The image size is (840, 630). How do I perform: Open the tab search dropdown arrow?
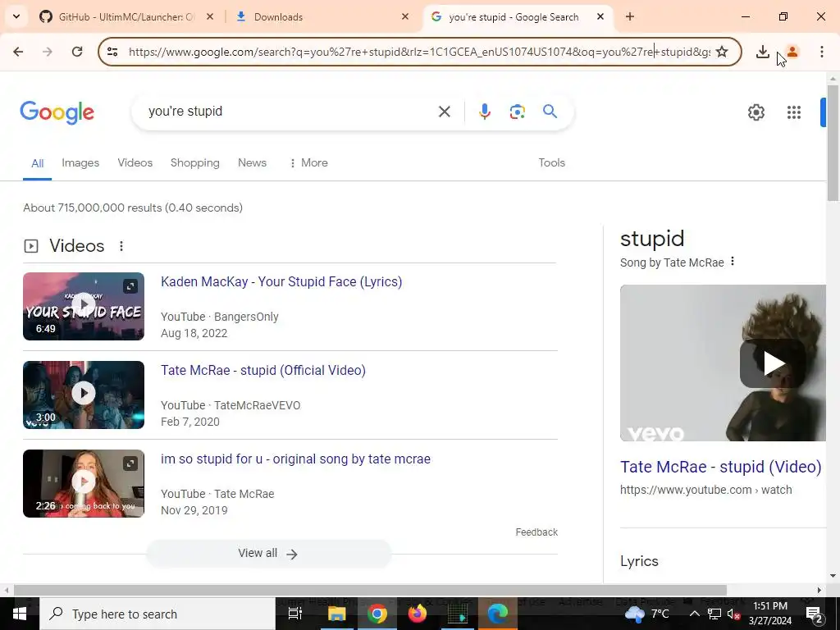pyautogui.click(x=16, y=16)
